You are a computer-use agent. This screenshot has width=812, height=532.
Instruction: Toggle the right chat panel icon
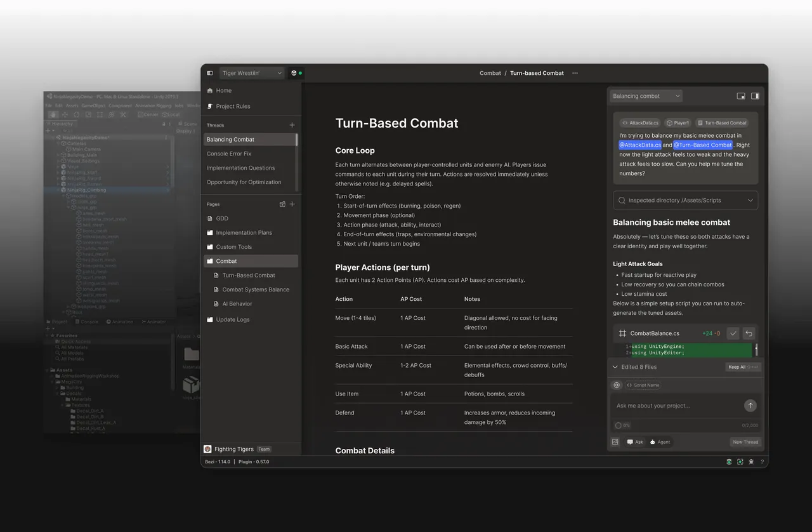(x=755, y=96)
